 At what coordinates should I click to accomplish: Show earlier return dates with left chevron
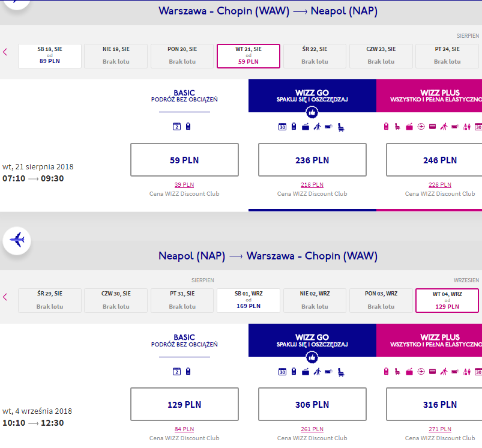click(5, 297)
